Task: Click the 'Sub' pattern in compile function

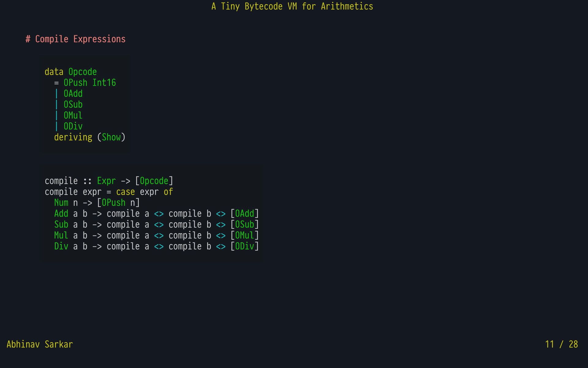Action: (x=61, y=224)
